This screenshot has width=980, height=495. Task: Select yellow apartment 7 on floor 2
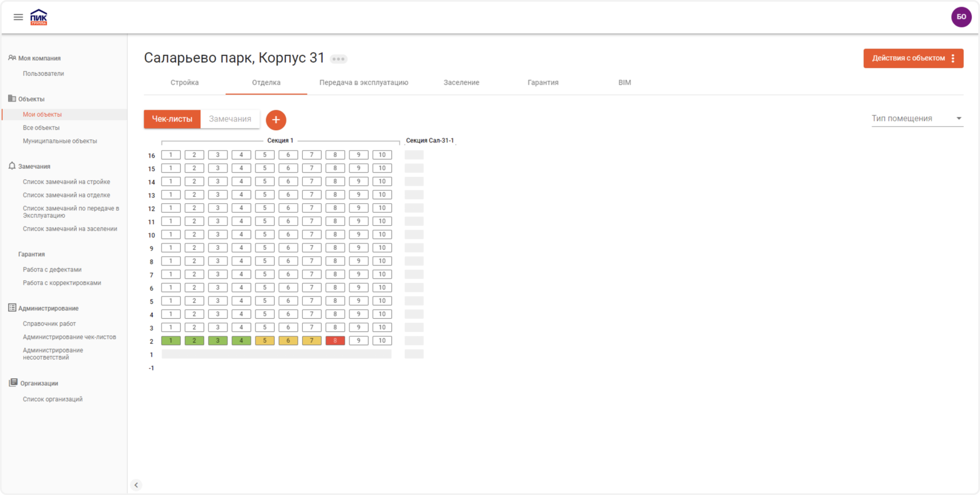[311, 341]
